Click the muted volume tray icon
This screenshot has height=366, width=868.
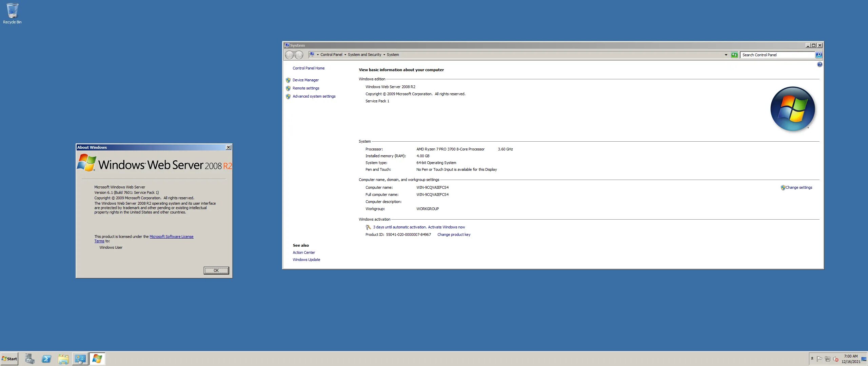(836, 359)
